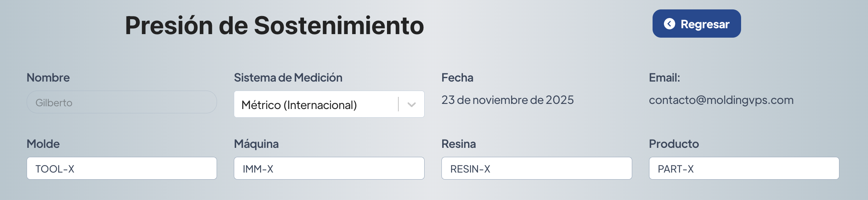868x200 pixels.
Task: Click the Resina label
Action: point(458,144)
